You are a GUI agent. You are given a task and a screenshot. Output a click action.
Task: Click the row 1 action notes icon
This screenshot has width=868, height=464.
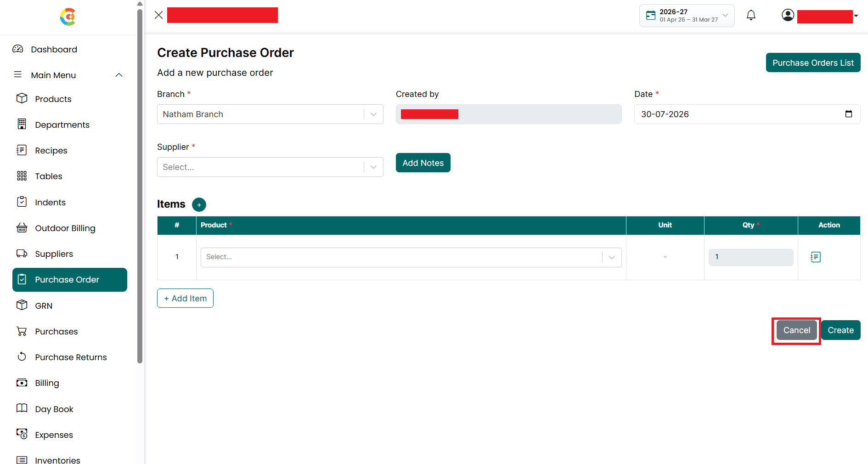(x=816, y=257)
